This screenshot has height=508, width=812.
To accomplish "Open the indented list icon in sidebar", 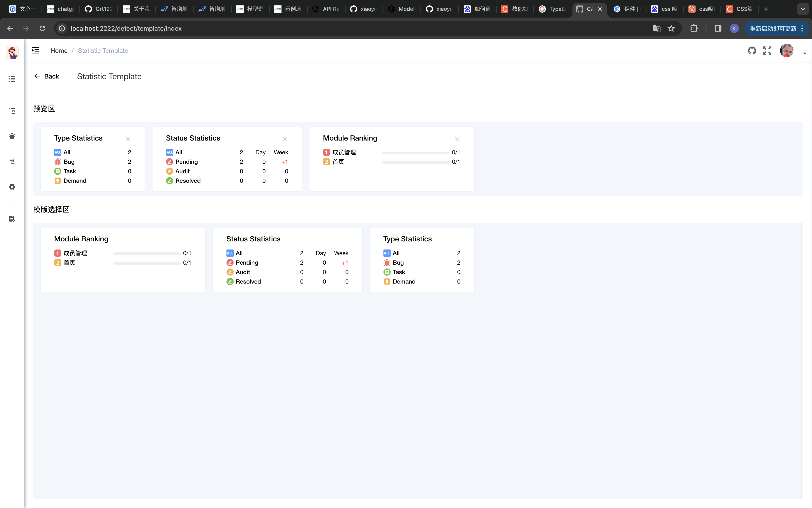I will [12, 111].
